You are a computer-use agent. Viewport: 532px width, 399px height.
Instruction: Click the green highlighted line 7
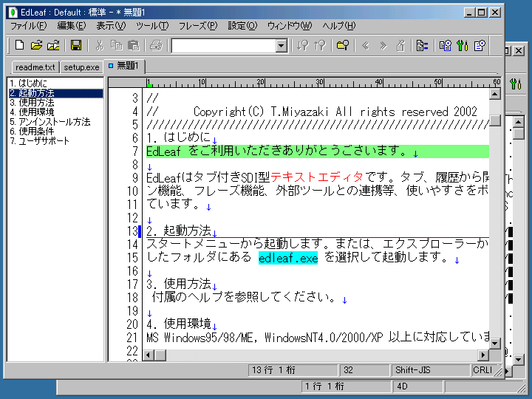click(x=318, y=151)
